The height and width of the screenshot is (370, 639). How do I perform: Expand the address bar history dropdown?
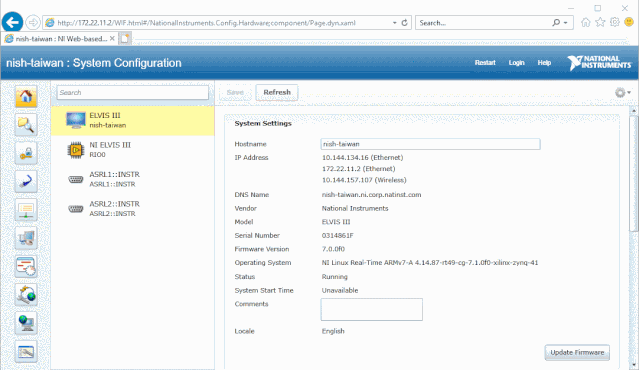coord(394,23)
